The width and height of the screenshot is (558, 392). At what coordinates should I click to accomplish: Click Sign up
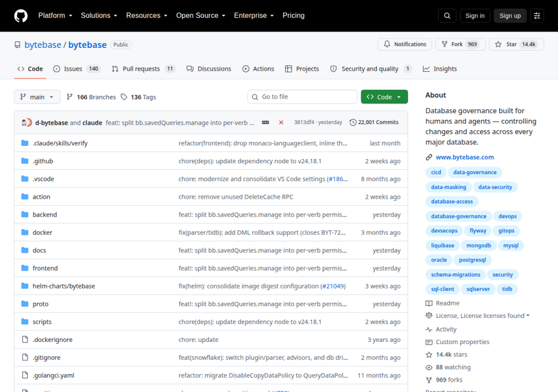coord(510,16)
